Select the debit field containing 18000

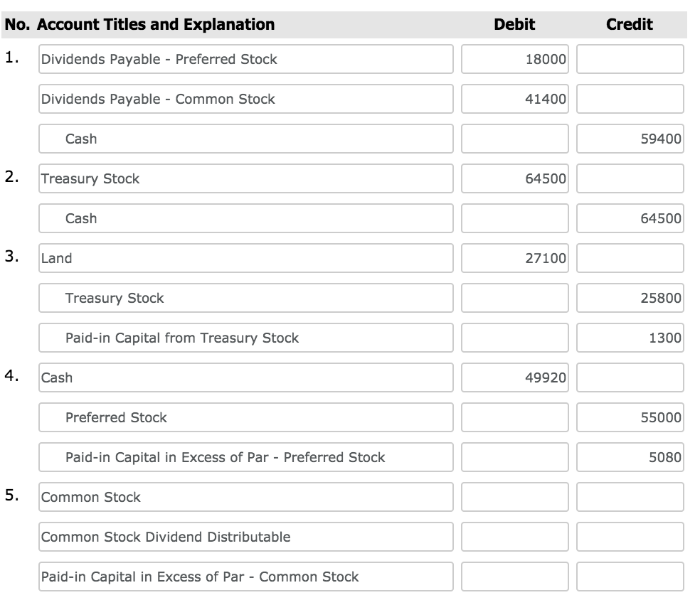point(514,60)
